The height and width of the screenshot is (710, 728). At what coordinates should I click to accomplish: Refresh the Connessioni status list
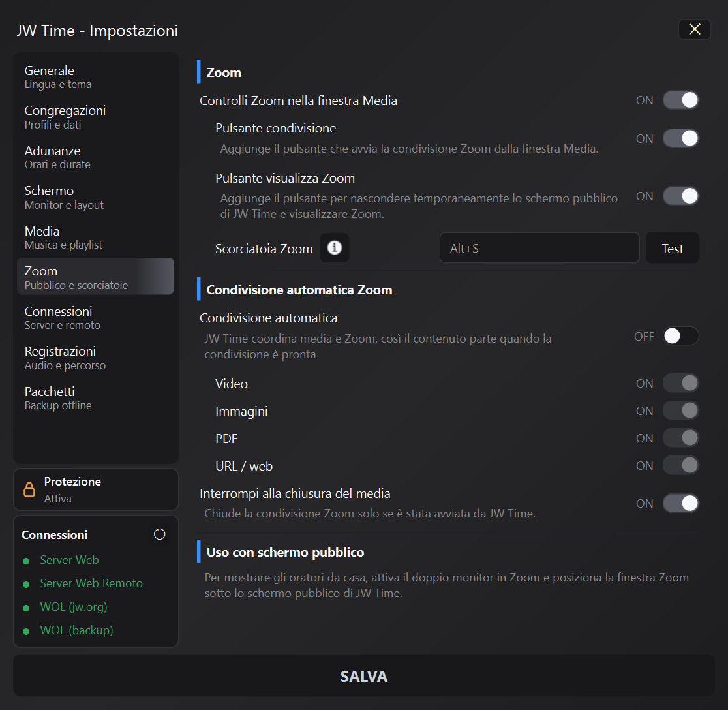(159, 534)
